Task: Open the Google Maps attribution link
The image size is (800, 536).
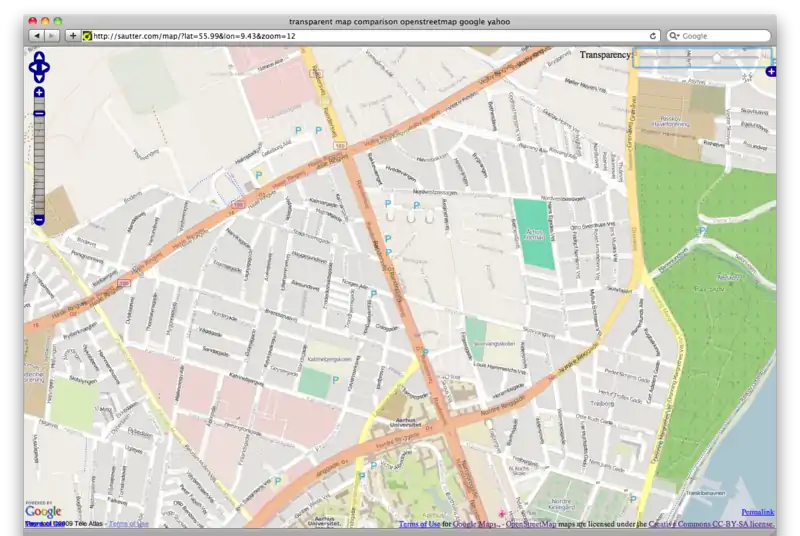Action: point(473,524)
